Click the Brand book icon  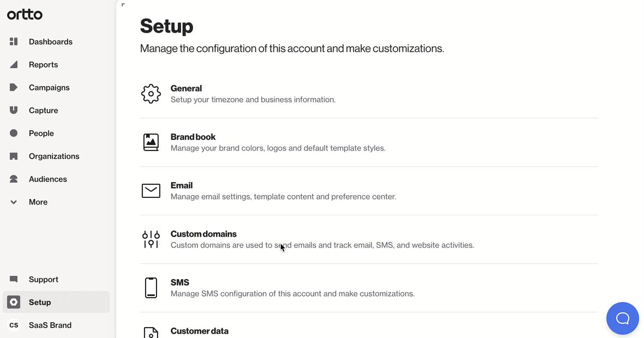click(x=151, y=142)
